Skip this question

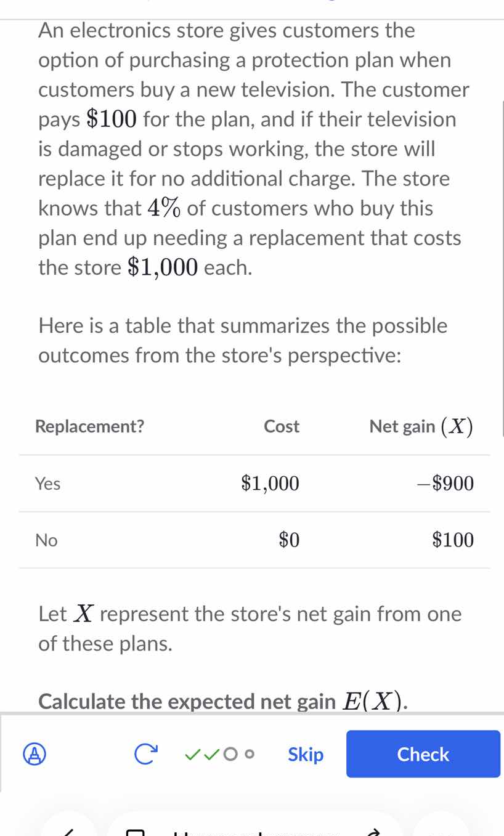point(305,754)
